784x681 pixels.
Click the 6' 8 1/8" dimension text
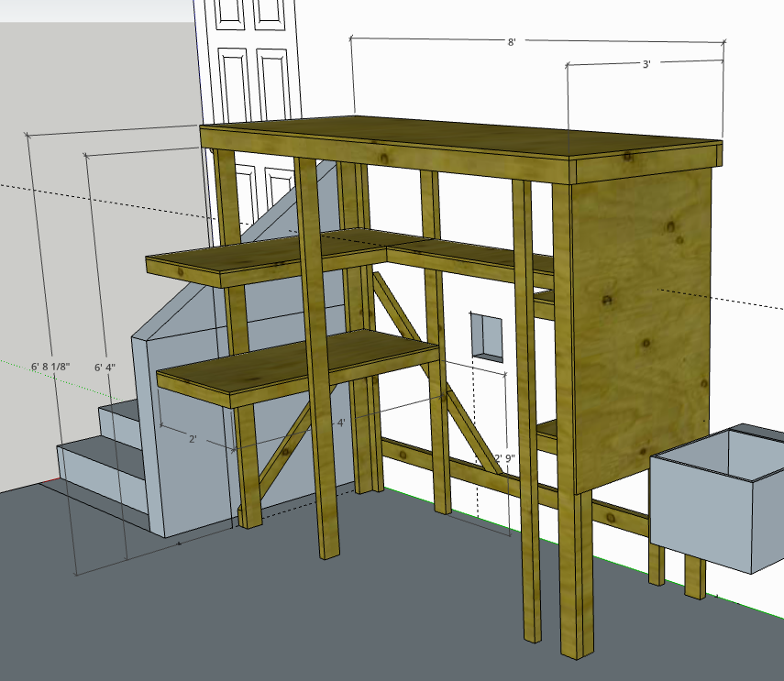point(50,367)
